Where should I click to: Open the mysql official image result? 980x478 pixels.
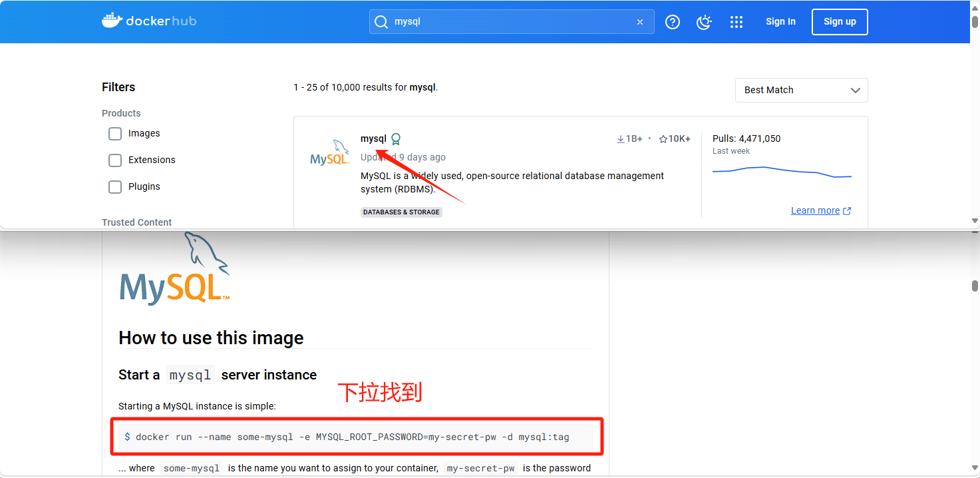[373, 138]
